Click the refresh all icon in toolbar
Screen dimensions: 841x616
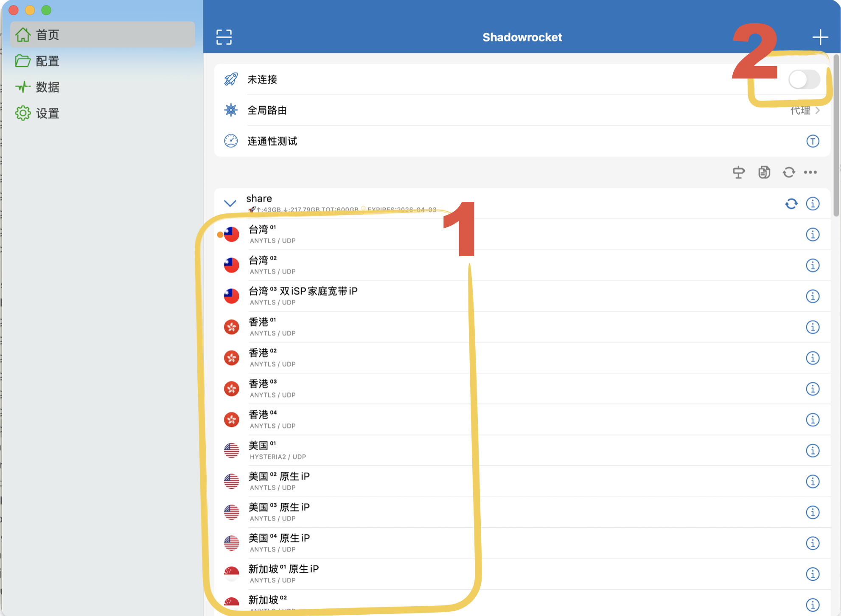coord(788,172)
